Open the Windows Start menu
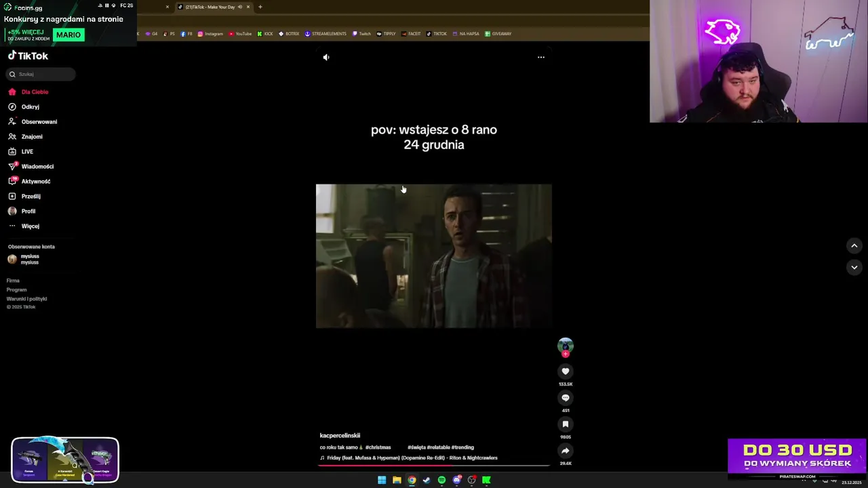 coord(382,480)
